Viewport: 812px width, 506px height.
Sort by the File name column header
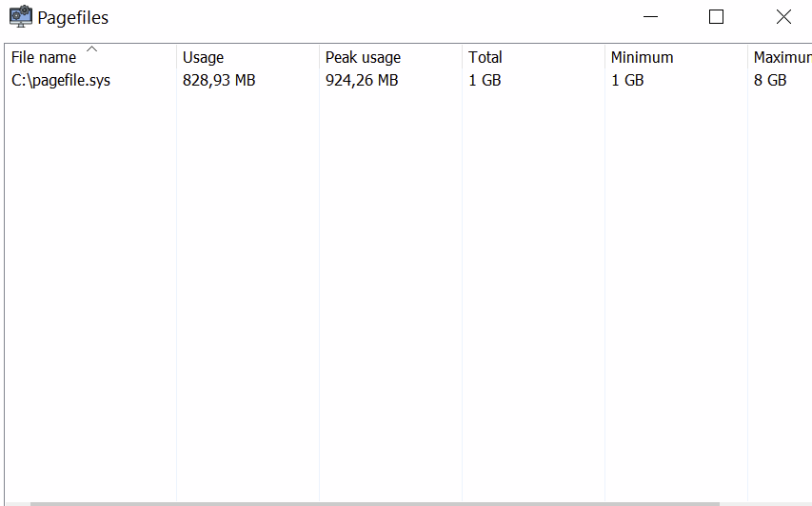(x=44, y=58)
